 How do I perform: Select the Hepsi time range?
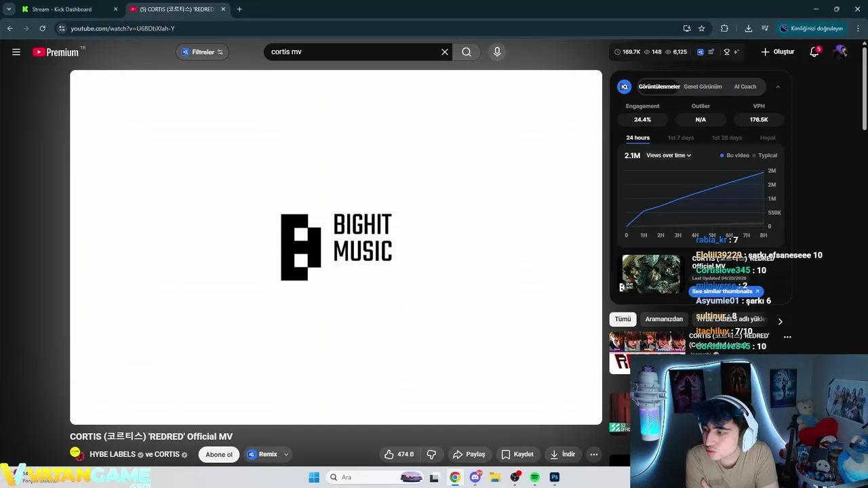pyautogui.click(x=768, y=138)
